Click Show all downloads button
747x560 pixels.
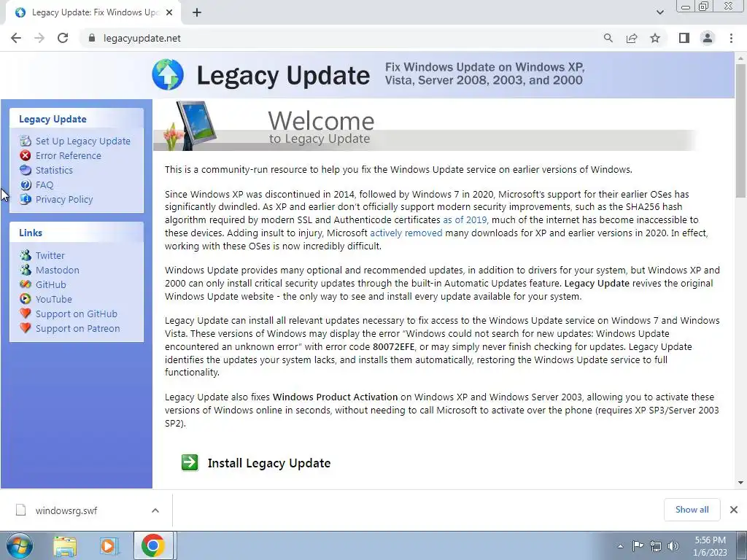click(692, 510)
